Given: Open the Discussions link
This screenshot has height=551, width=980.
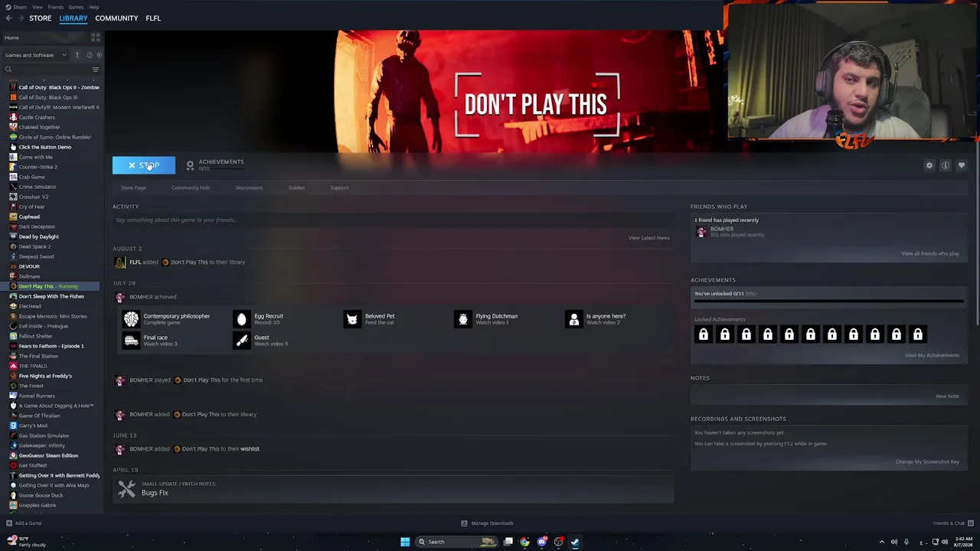Looking at the screenshot, I should [x=249, y=187].
